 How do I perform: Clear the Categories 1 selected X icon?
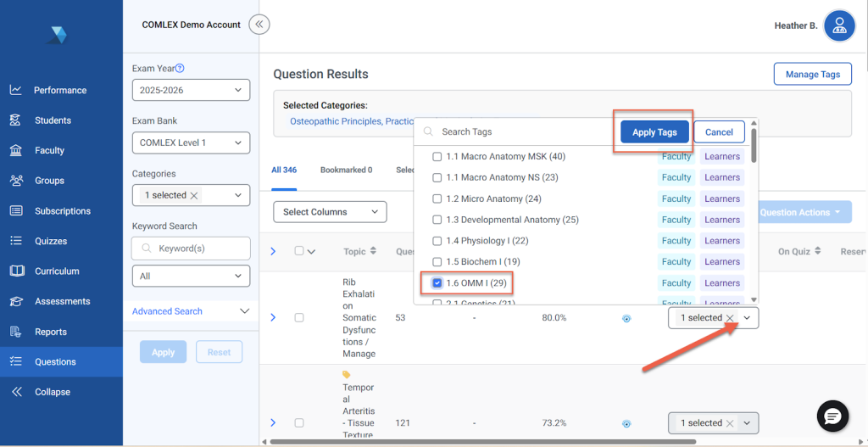tap(194, 195)
